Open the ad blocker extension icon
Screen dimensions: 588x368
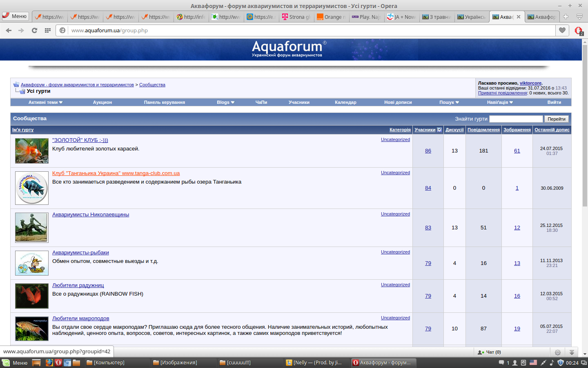pos(578,30)
